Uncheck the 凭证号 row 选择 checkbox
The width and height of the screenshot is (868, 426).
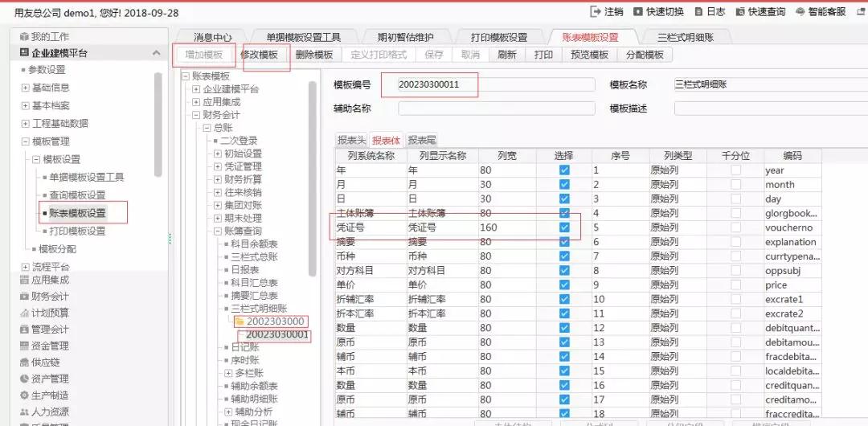(564, 228)
